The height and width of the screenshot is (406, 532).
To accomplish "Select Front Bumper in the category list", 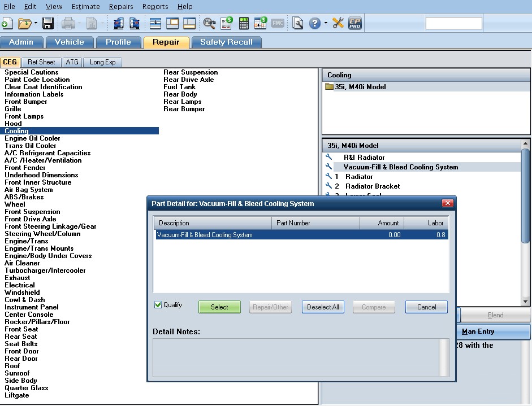I will pyautogui.click(x=26, y=102).
